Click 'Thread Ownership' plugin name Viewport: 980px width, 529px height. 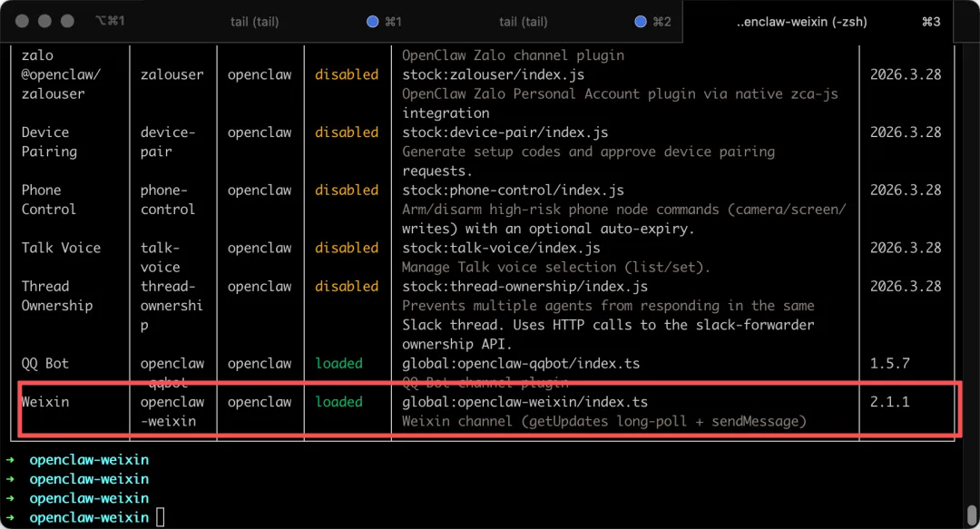point(57,296)
